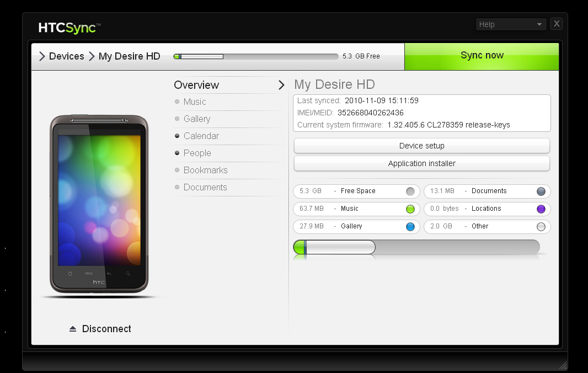Click the Devices breadcrumb arrow
Viewport: 588px width, 373px height.
click(42, 56)
